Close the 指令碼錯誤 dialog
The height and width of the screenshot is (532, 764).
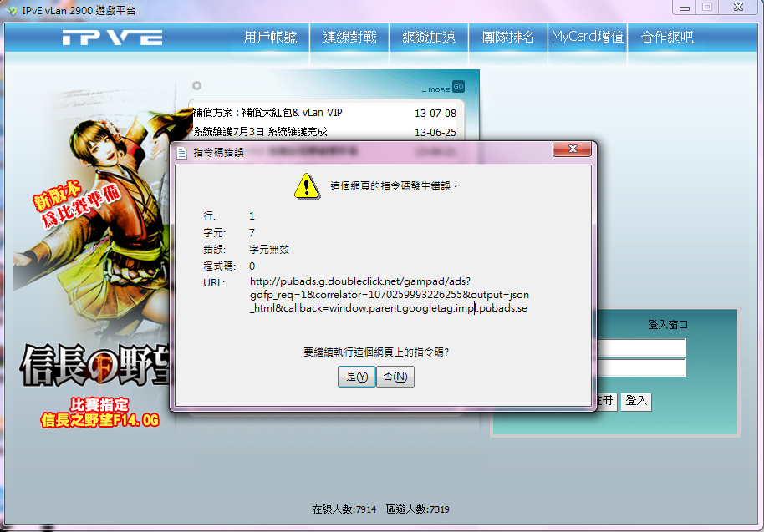pyautogui.click(x=573, y=149)
